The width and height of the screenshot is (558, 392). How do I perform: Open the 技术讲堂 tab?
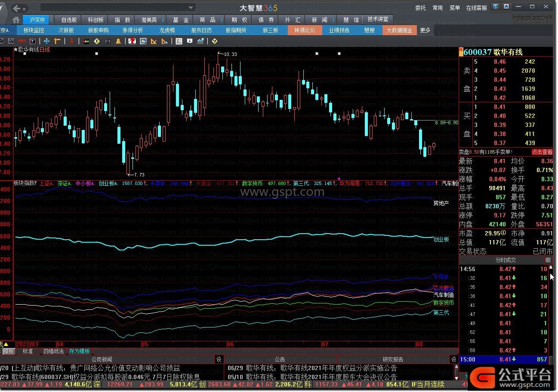tap(378, 19)
